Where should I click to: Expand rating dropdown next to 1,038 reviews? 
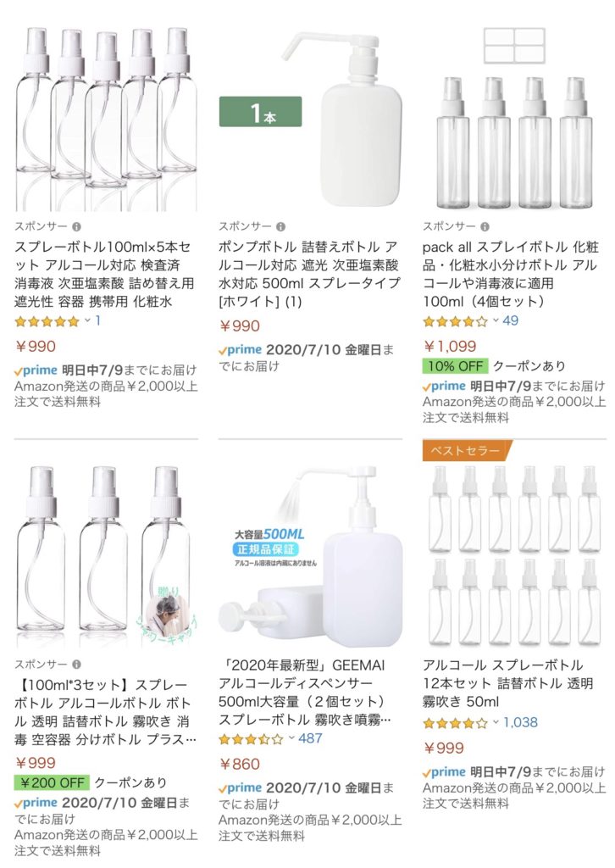[x=496, y=722]
